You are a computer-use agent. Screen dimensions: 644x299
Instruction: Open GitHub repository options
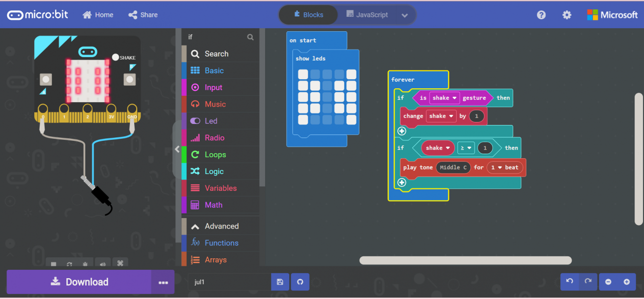click(x=300, y=282)
